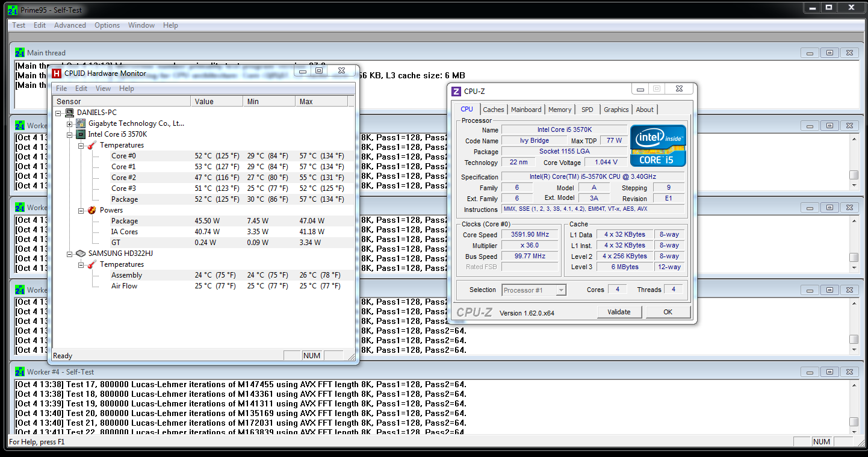Switch to the Graphics tab in CPU-Z
This screenshot has width=868, height=457.
(x=616, y=110)
